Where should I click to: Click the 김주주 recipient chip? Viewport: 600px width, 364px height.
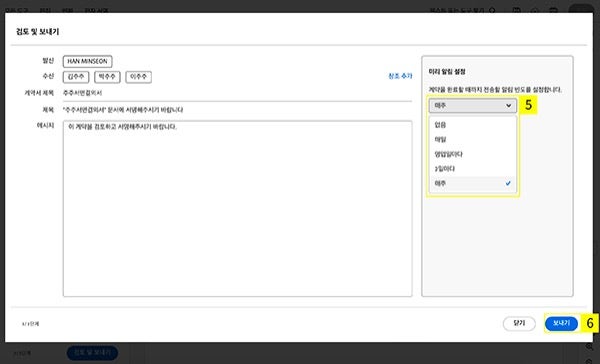coord(76,77)
